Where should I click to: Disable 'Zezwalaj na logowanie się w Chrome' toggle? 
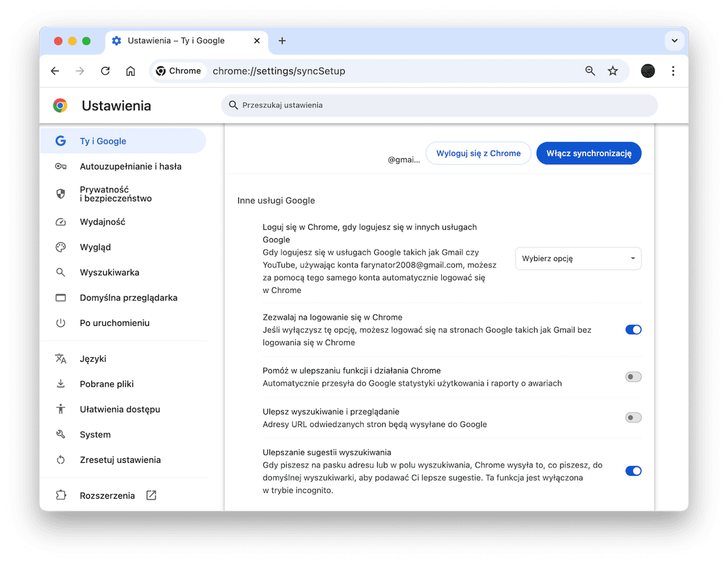[x=633, y=329]
